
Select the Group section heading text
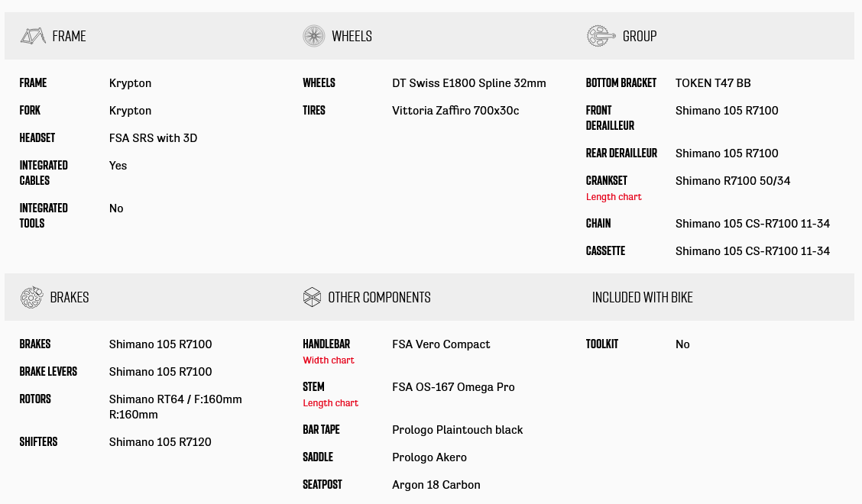tap(640, 36)
